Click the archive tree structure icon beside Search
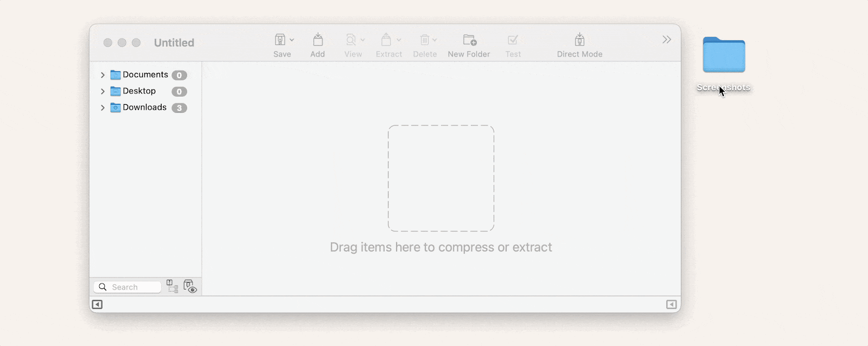The image size is (868, 346). pos(172,286)
